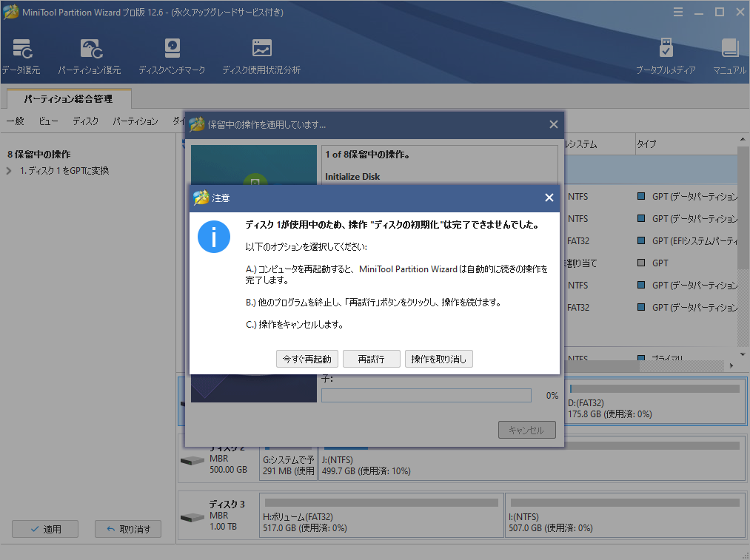Click the 1 of 8保留中の操作 text
Image resolution: width=750 pixels, height=560 pixels.
367,155
